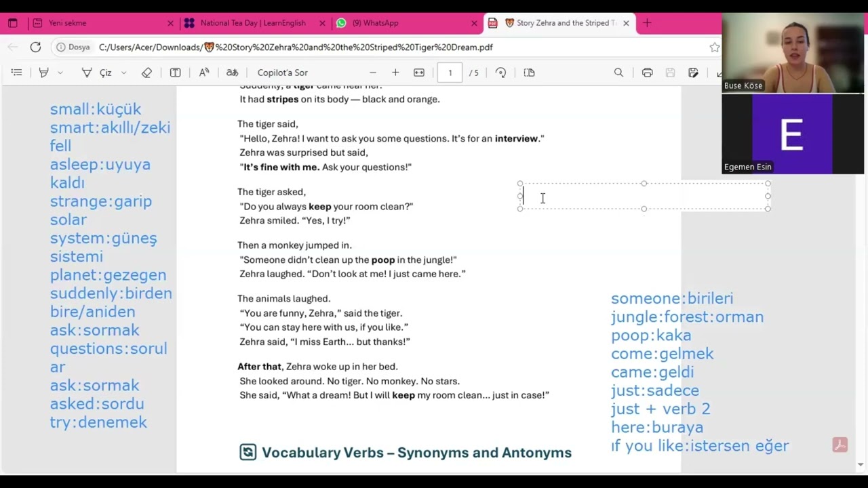Image resolution: width=868 pixels, height=488 pixels.
Task: Click the line 'The animals laughed.'
Action: pyautogui.click(x=283, y=299)
